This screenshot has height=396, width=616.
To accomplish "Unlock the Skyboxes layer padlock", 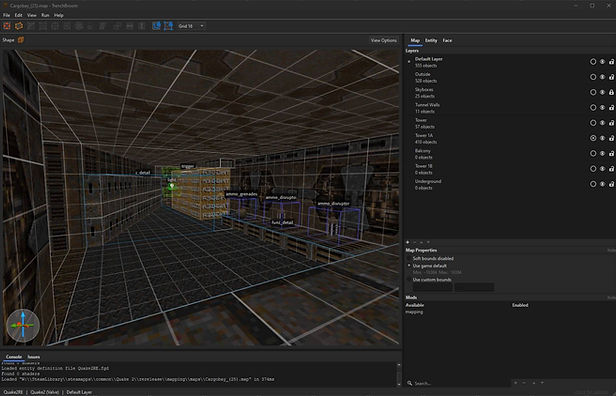I will (611, 92).
